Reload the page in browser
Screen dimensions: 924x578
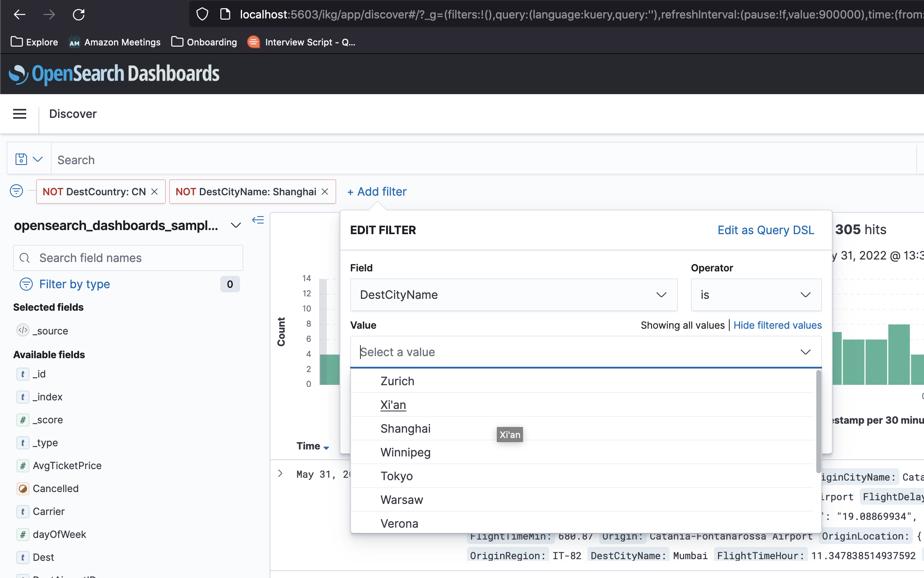(x=78, y=15)
